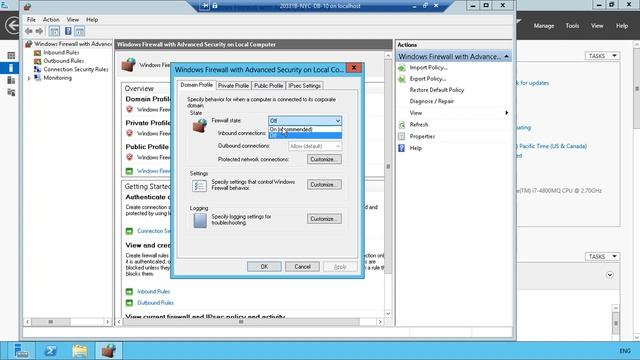
Task: Expand the Monitoring tree node arrow
Action: pos(29,78)
